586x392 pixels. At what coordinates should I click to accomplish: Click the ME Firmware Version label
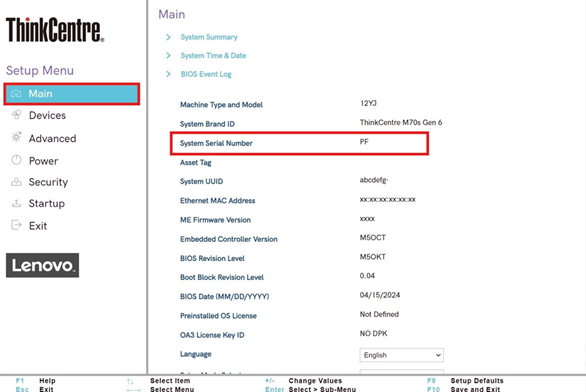215,220
